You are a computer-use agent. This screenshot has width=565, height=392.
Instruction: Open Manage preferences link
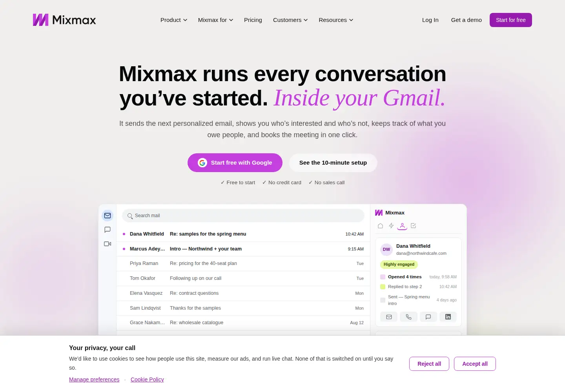coord(94,379)
